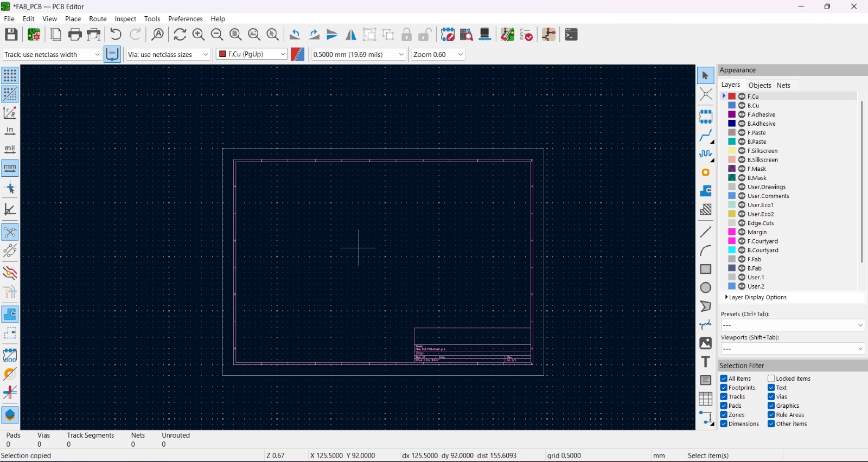Switch to the Objects tab
The height and width of the screenshot is (462, 868).
click(x=759, y=85)
